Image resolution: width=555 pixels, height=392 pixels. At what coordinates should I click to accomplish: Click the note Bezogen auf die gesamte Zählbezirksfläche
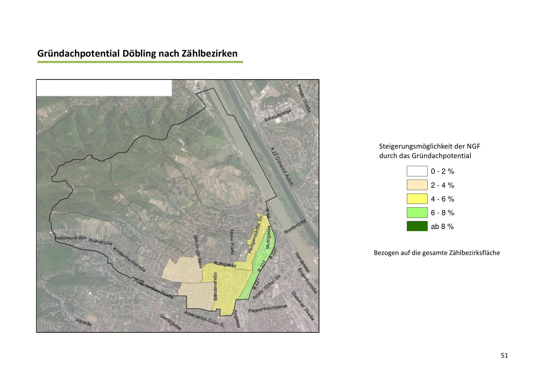tap(437, 253)
